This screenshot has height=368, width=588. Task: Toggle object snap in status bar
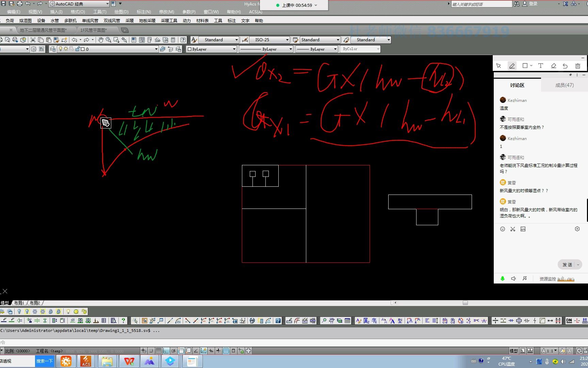tap(181, 351)
